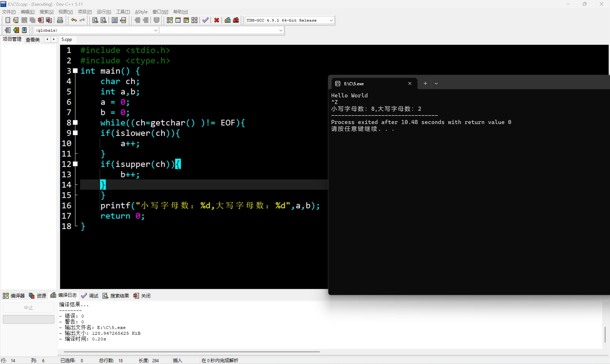The height and width of the screenshot is (364, 610).
Task: Create a new blank file with the new file icon
Action: (8, 20)
